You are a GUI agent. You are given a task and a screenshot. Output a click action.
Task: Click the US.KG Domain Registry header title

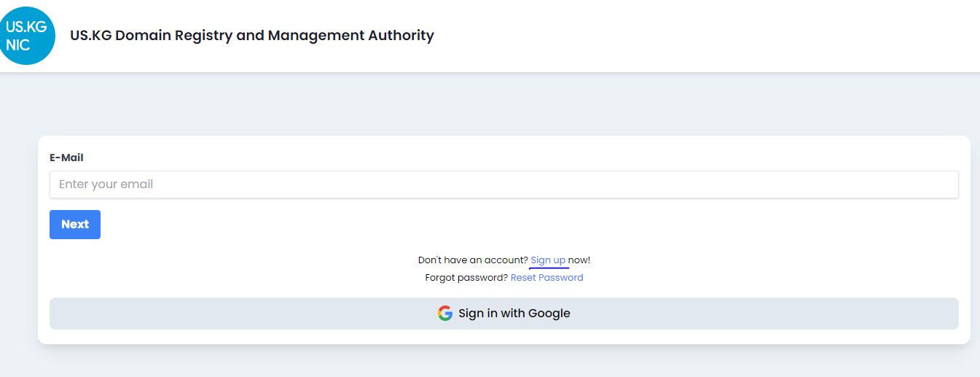pyautogui.click(x=252, y=35)
